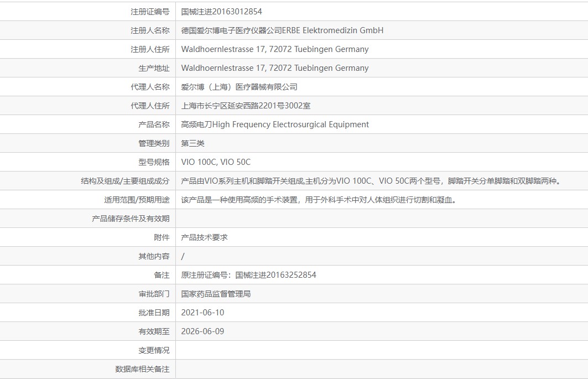
Task: Select the 代理人名称 label
Action: click(150, 87)
